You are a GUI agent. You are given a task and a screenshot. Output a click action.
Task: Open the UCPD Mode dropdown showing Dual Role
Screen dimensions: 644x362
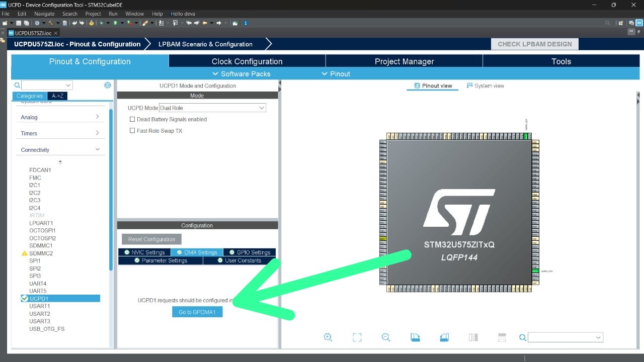pyautogui.click(x=261, y=108)
